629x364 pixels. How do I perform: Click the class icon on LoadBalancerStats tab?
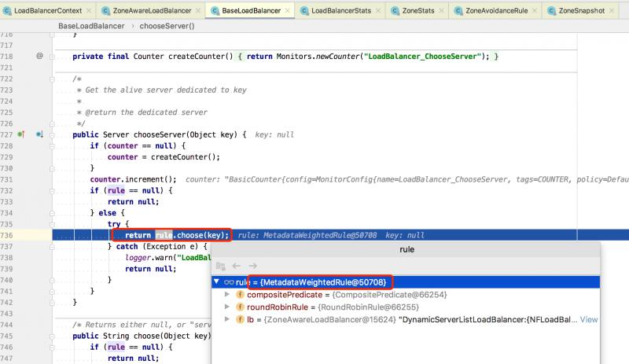tap(304, 11)
